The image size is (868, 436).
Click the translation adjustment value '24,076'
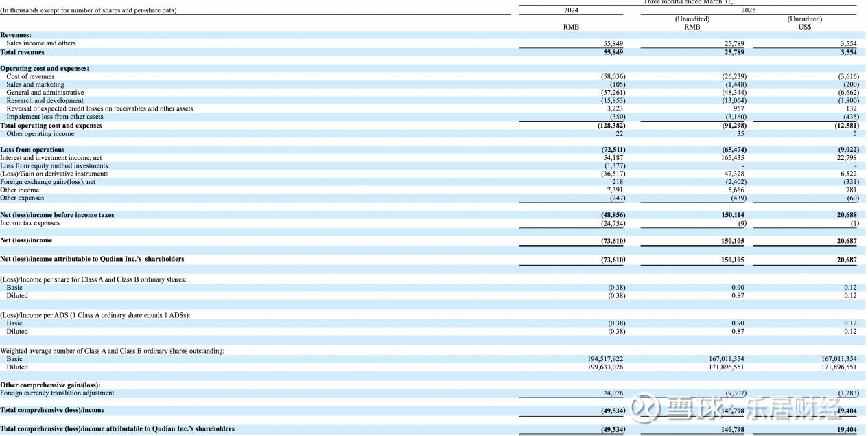click(613, 393)
